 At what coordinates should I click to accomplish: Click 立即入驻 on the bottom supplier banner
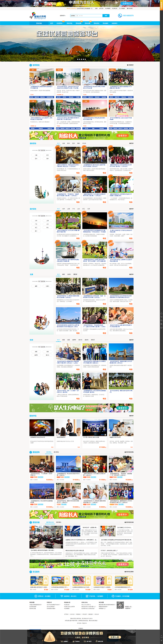tap(115, 637)
